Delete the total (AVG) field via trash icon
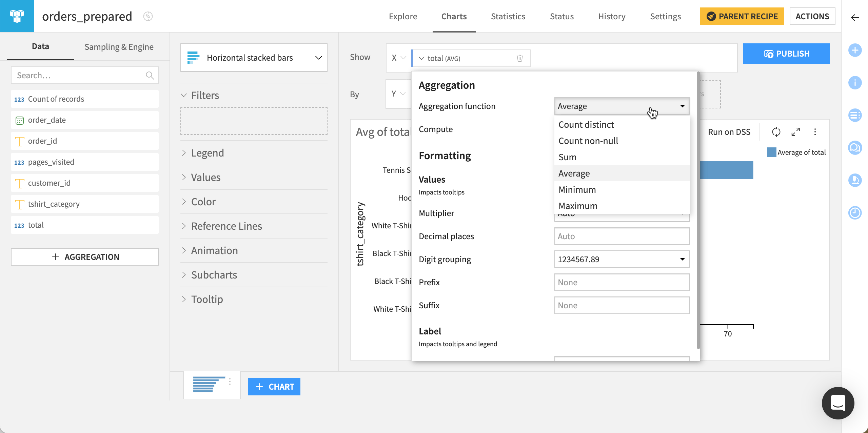Screen dimensions: 868x433 coord(520,58)
